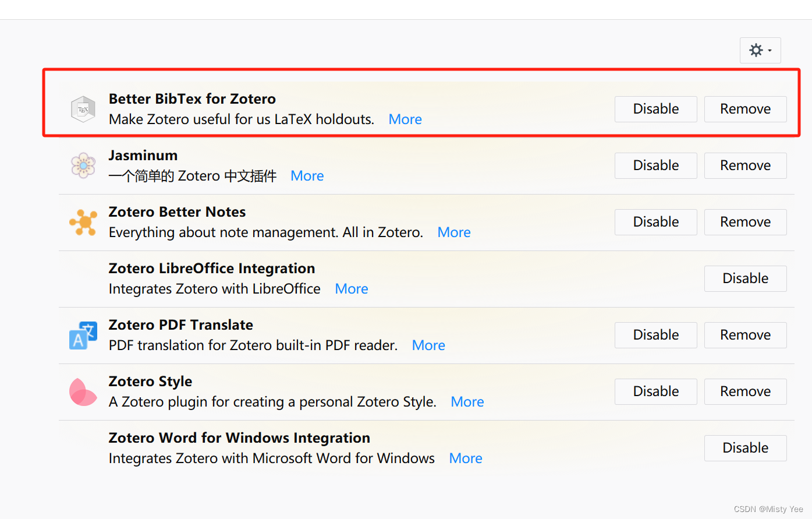
Task: Show More details for Jasminum
Action: (307, 176)
